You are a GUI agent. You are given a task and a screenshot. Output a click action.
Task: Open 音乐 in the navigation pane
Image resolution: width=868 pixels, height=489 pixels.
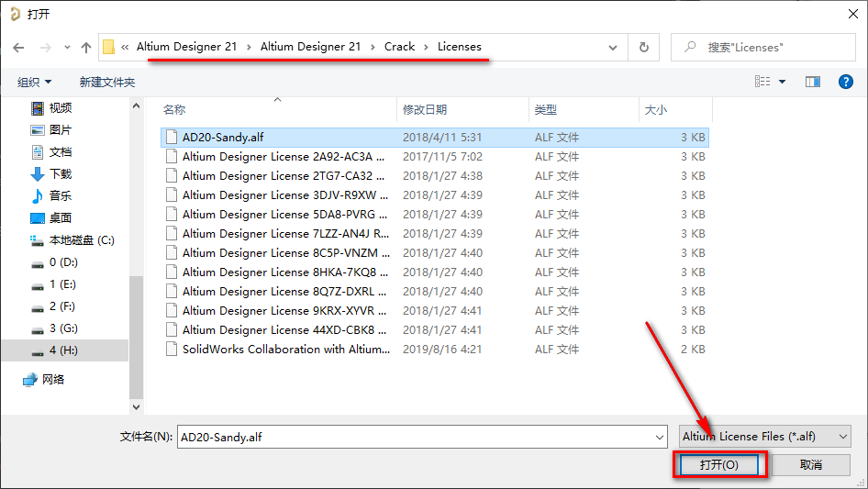(60, 195)
